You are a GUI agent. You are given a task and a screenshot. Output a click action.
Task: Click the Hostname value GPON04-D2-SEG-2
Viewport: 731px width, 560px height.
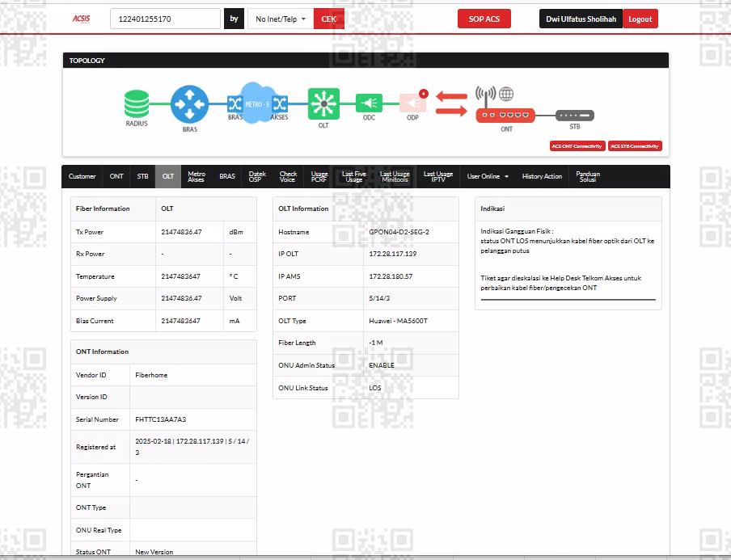[399, 232]
